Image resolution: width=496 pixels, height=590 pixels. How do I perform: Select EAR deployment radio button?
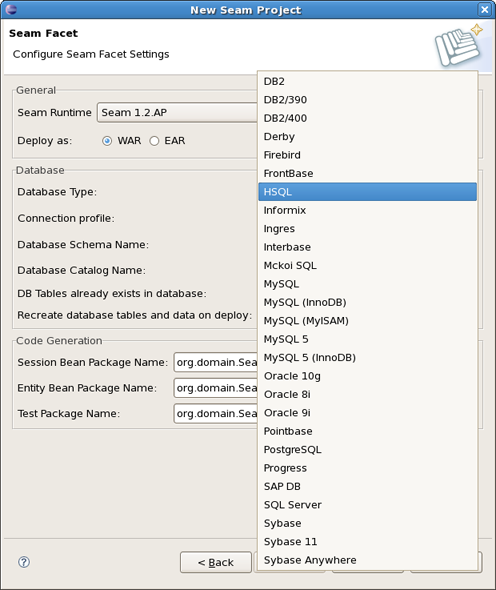click(x=154, y=141)
